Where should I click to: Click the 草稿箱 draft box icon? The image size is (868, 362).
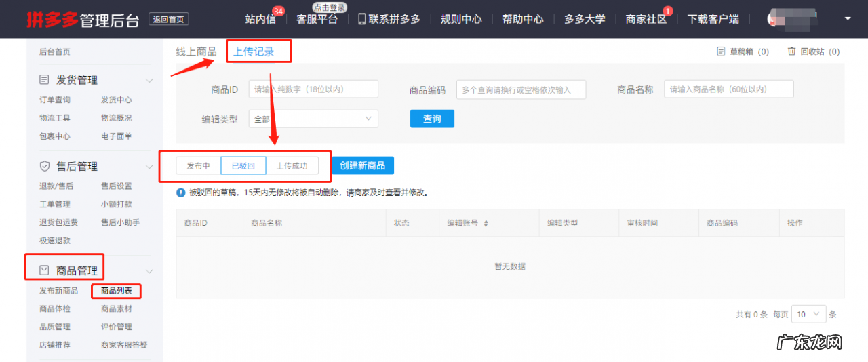coord(721,52)
